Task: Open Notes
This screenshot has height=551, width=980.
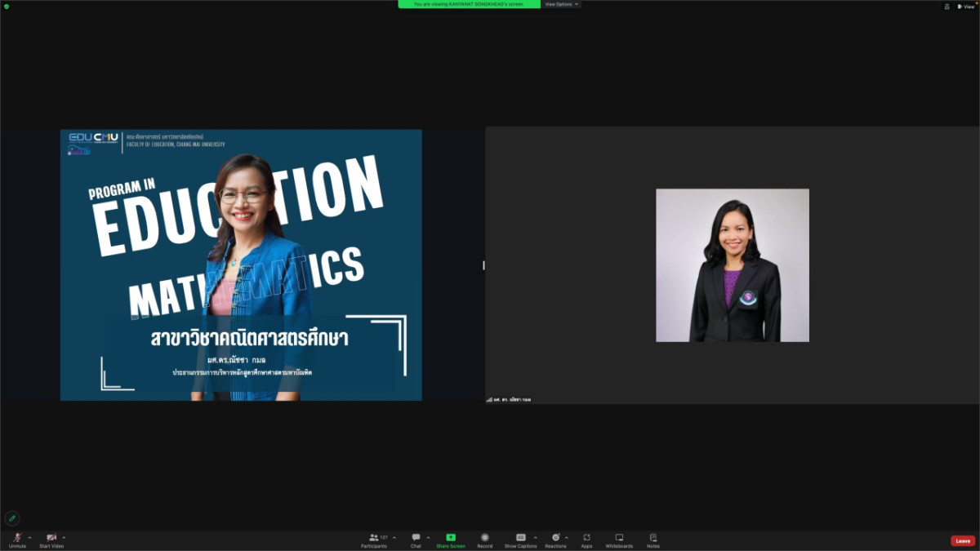Action: pos(653,540)
